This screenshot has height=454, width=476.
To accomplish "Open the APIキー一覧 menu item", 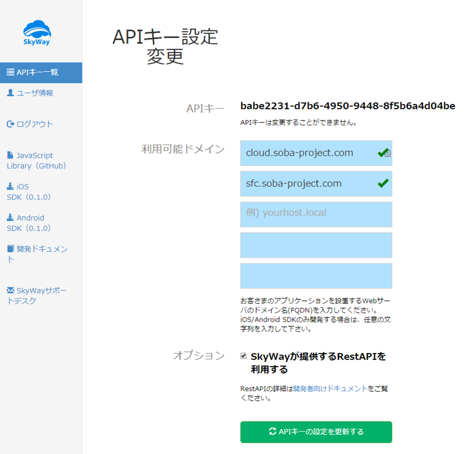I will pyautogui.click(x=41, y=73).
